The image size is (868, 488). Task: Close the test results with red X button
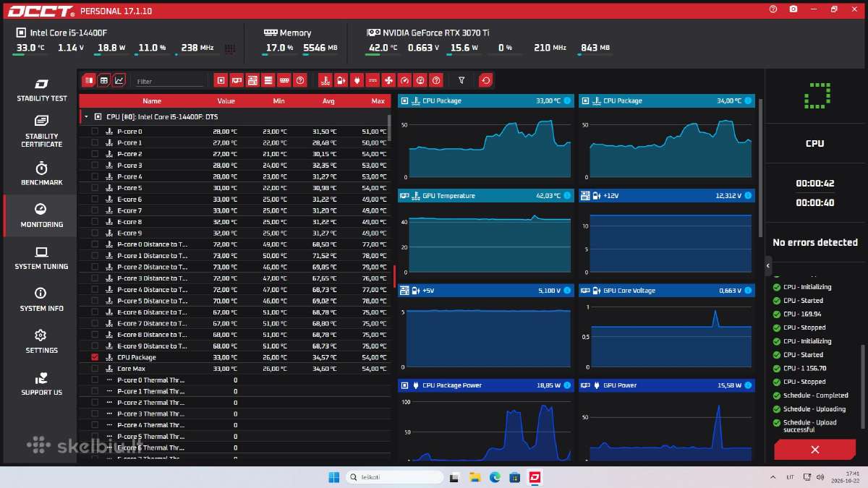pyautogui.click(x=814, y=450)
